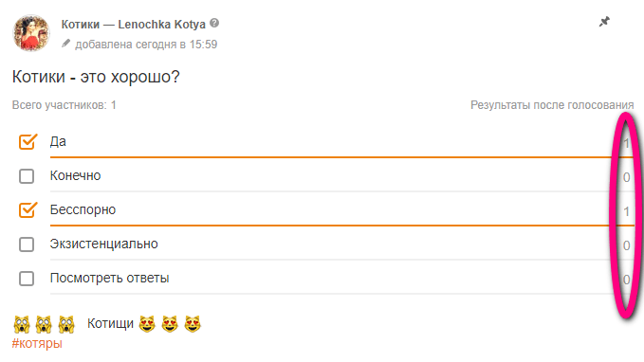This screenshot has width=644, height=362.
Task: Click the last heart-eyes cat emoji
Action: point(193,324)
